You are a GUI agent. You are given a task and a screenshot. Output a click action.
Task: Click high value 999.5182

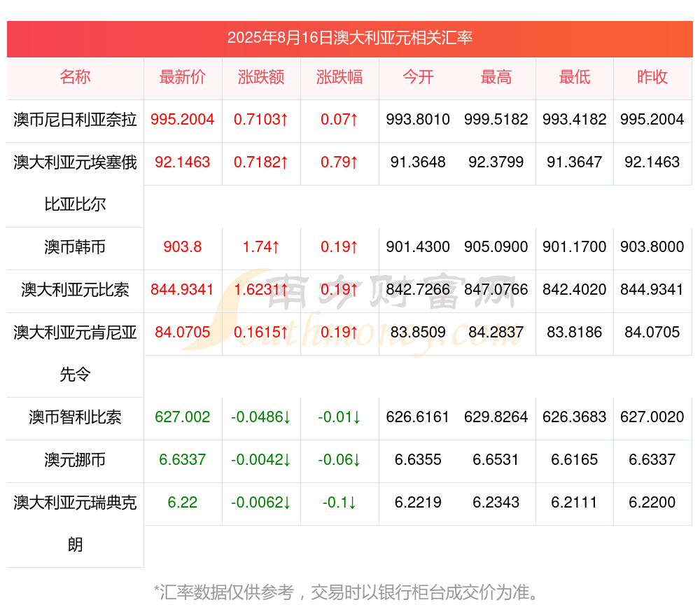click(496, 119)
